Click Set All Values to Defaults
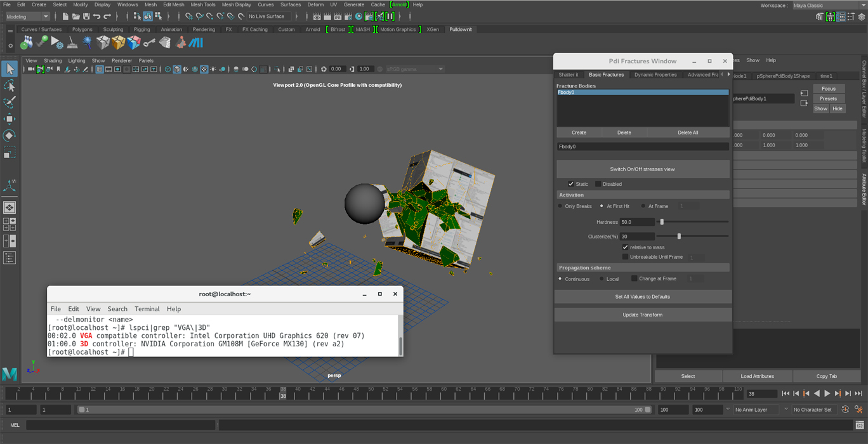 click(642, 297)
